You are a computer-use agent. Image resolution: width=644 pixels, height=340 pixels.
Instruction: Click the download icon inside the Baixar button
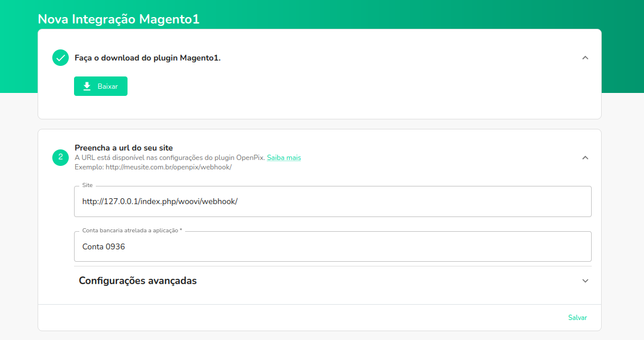pyautogui.click(x=86, y=86)
